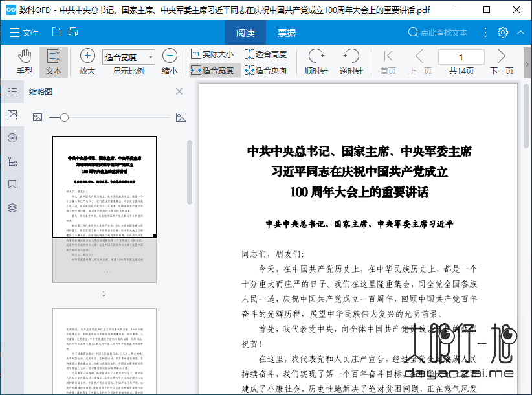Screen dimensions: 532x395
Task: Click the open folder icon
Action: 57,32
